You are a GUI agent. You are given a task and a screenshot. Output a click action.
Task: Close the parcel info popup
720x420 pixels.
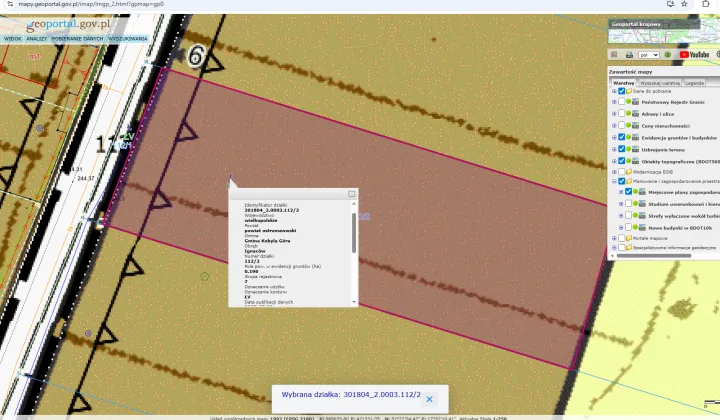coord(351,194)
